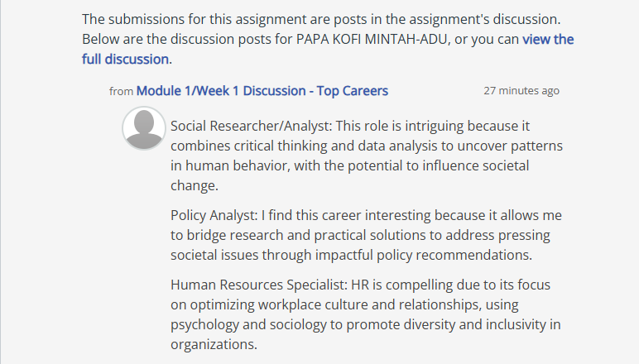Click the user avatar placeholder icon
This screenshot has width=639, height=364.
click(144, 128)
